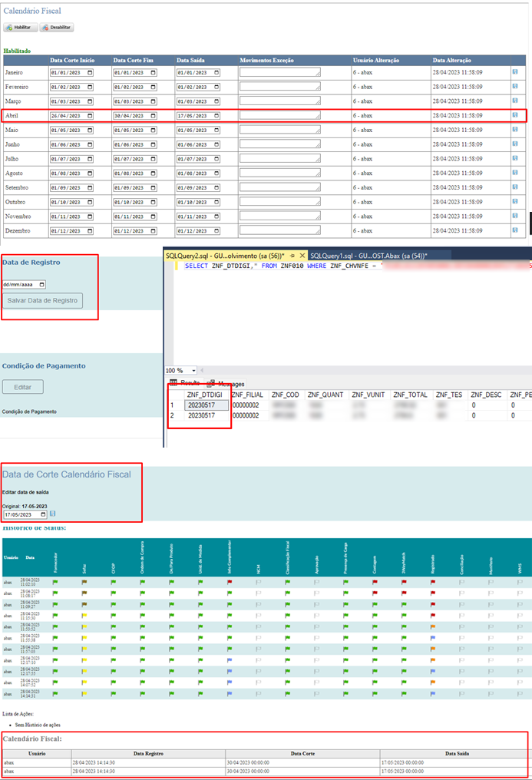
Task: Open calendar picker on Abril Data Saída
Action: pos(216,116)
